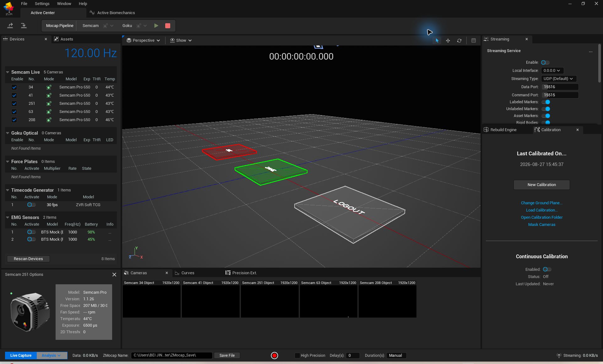Click the mode icon for camera 251
Viewport: 603px width, 364px height.
pos(49,104)
